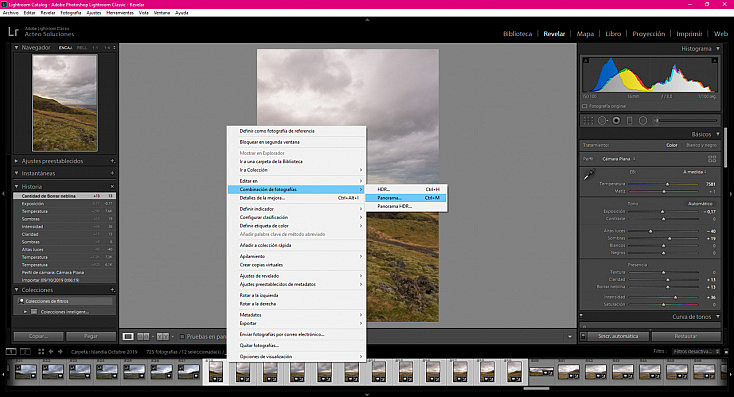The width and height of the screenshot is (734, 397).
Task: Open the Fotografía menu in menu bar
Action: (x=71, y=13)
